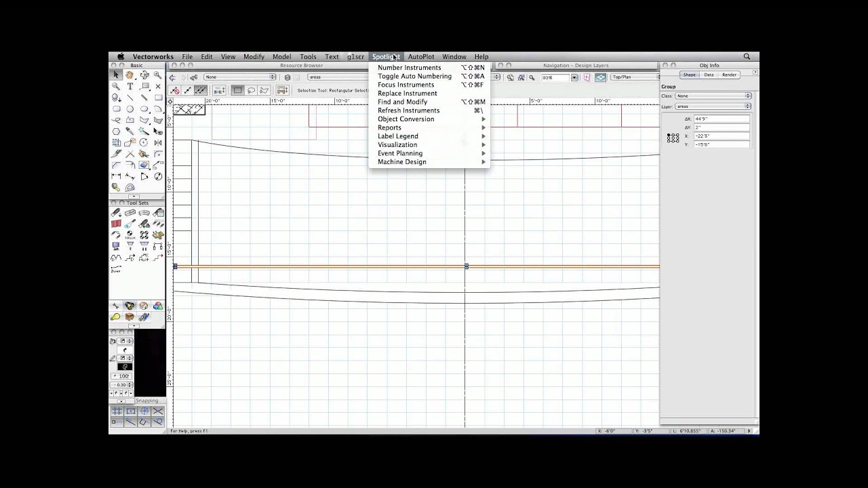Select the arrow Selection tool in Basic palette

[116, 75]
